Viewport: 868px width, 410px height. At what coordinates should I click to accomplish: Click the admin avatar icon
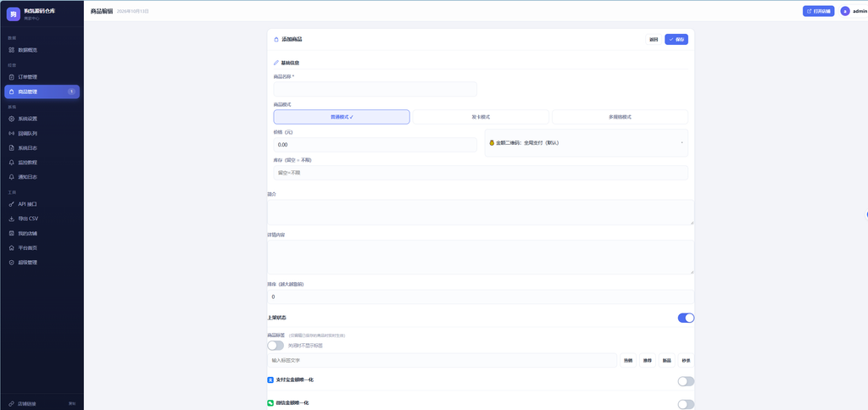845,11
